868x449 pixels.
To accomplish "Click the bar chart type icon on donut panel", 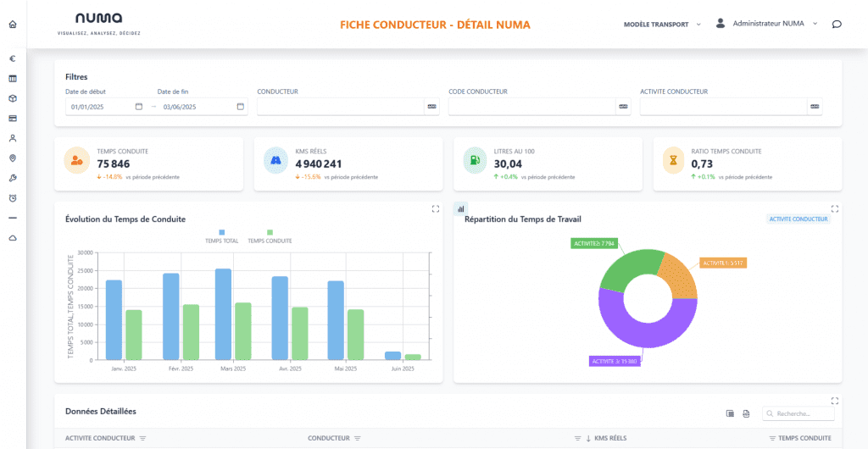I will [x=462, y=208].
